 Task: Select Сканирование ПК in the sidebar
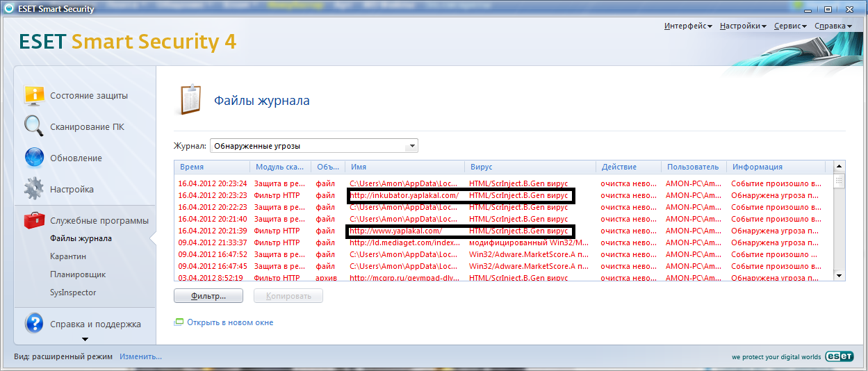pyautogui.click(x=88, y=127)
